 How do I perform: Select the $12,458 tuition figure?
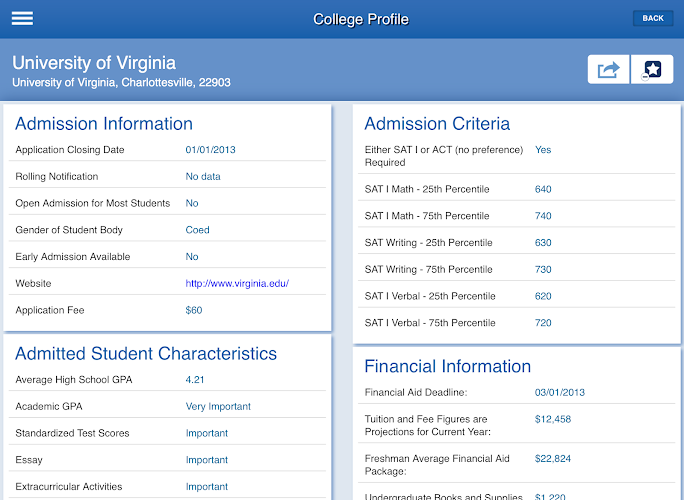tap(553, 419)
